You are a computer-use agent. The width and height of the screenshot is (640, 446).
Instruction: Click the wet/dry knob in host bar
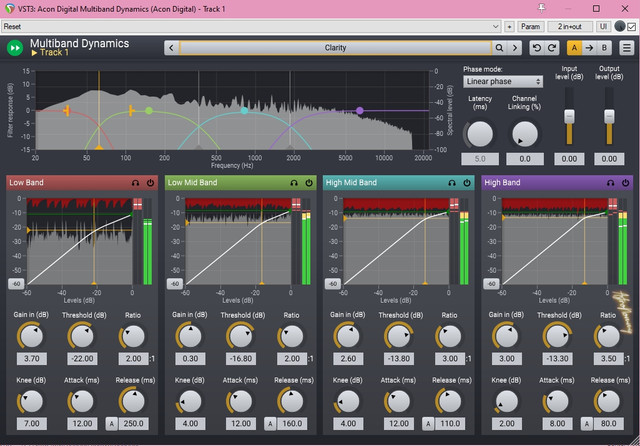coord(620,27)
